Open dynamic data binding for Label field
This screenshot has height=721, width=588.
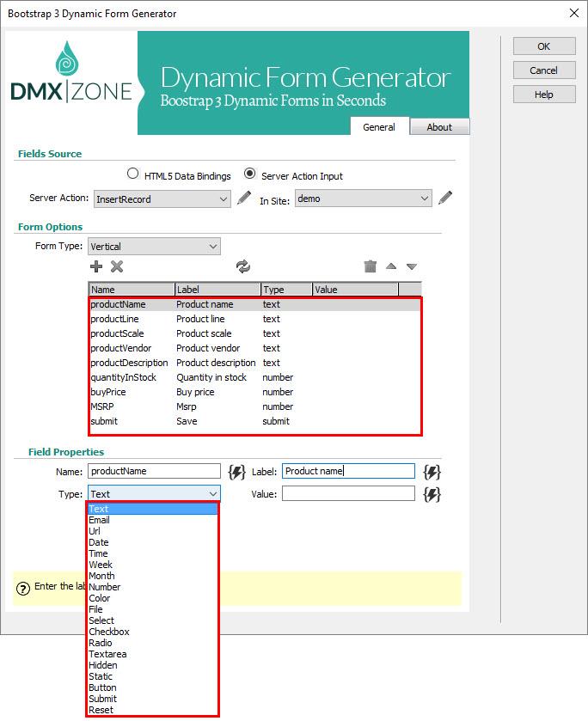click(432, 472)
